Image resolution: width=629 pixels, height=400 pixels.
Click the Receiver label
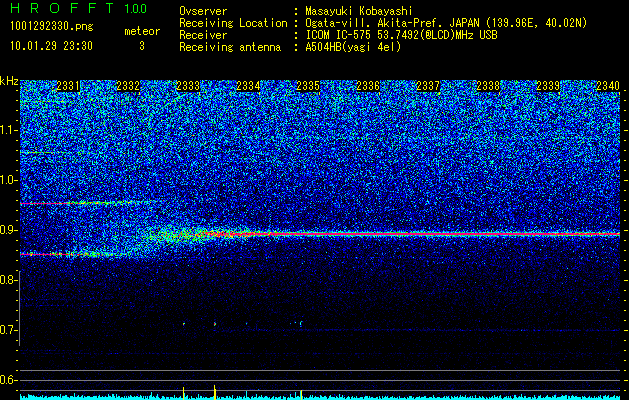(203, 35)
